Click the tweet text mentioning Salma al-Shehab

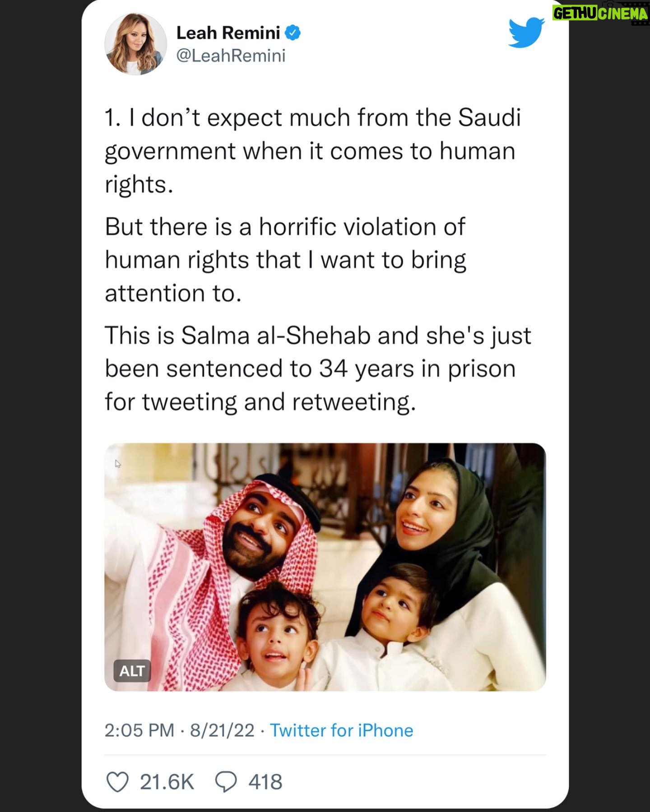318,369
